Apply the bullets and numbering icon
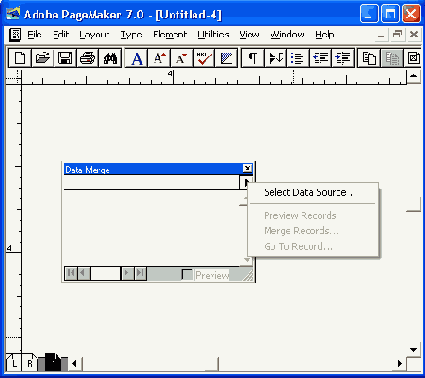The height and width of the screenshot is (378, 425). click(x=297, y=58)
